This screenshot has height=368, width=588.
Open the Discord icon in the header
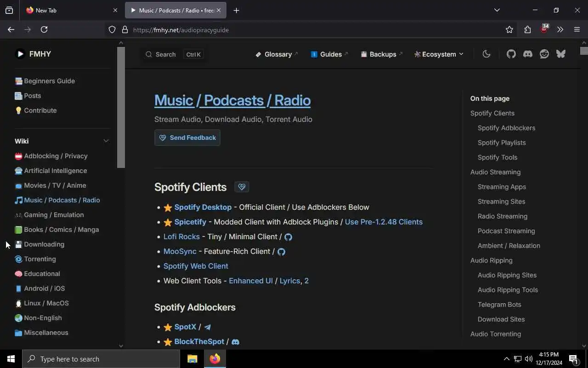tap(528, 54)
